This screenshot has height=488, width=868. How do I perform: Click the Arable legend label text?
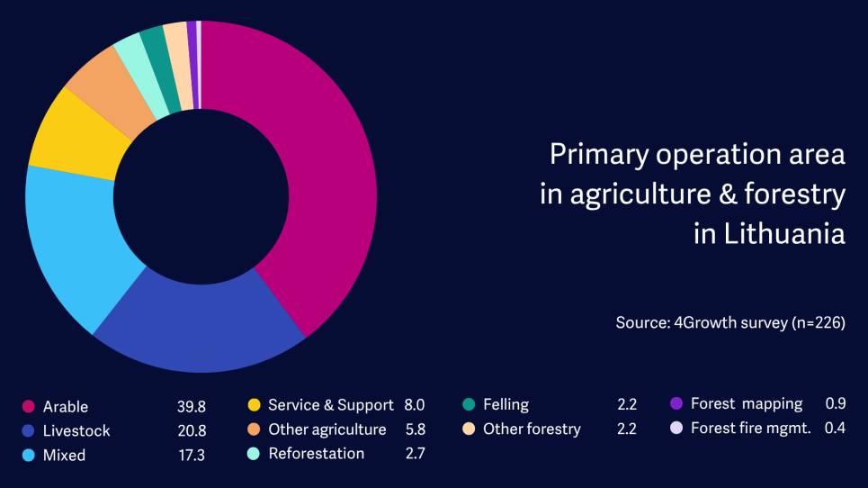pos(66,407)
